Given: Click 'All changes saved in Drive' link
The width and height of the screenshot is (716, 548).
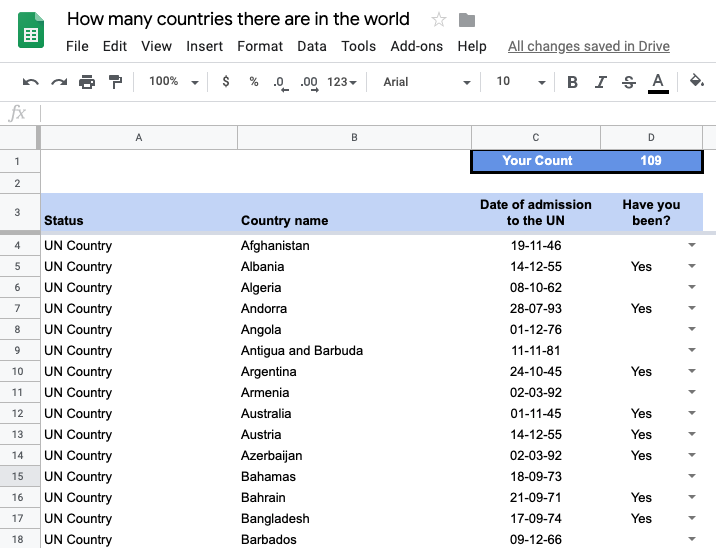Looking at the screenshot, I should [x=588, y=46].
